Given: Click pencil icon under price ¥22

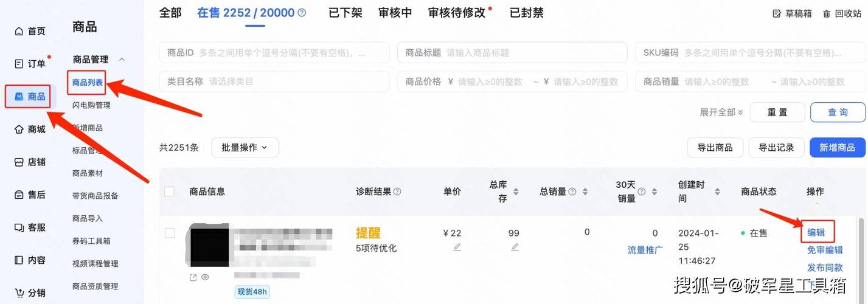Looking at the screenshot, I should tap(457, 247).
